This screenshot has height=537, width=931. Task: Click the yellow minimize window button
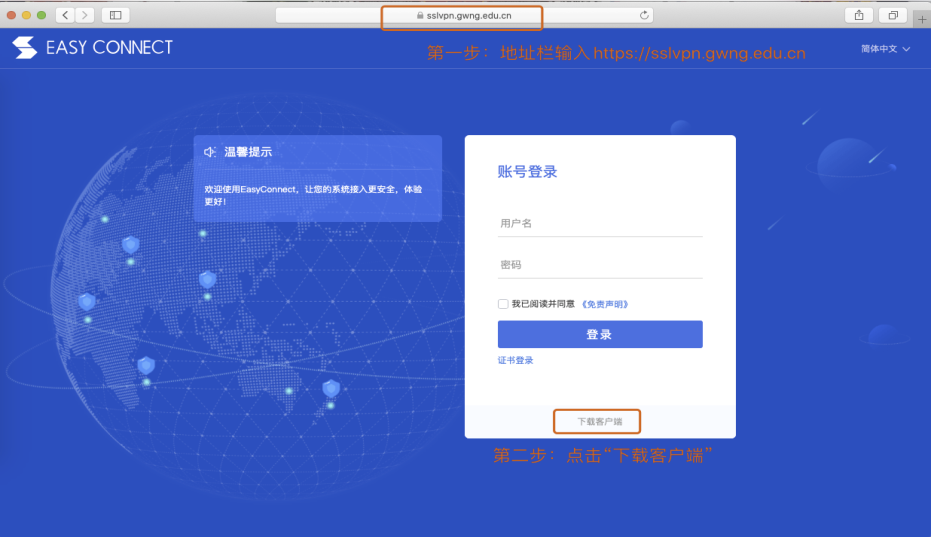pos(27,15)
